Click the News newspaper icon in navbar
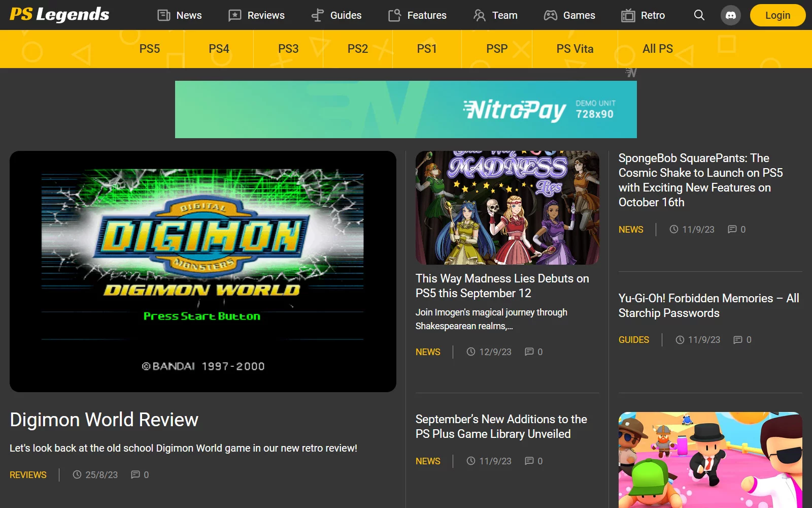This screenshot has width=812, height=508. (164, 15)
